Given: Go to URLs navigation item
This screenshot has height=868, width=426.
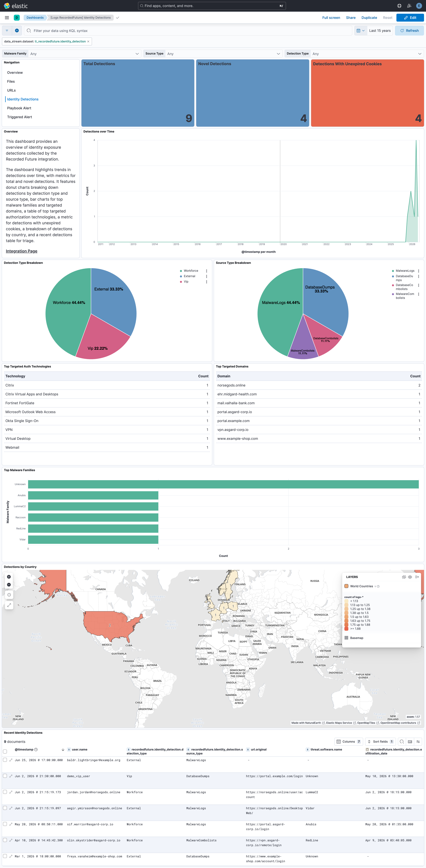Looking at the screenshot, I should tap(11, 90).
